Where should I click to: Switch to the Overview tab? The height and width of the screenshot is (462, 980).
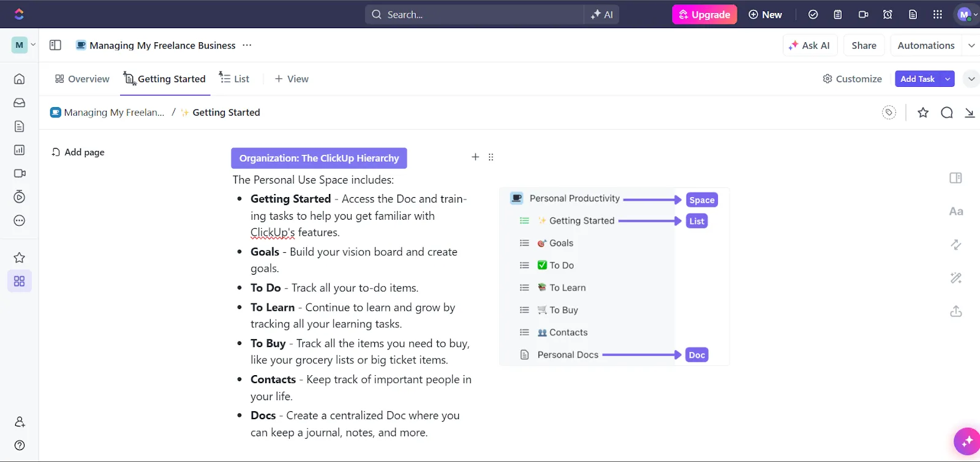click(82, 79)
